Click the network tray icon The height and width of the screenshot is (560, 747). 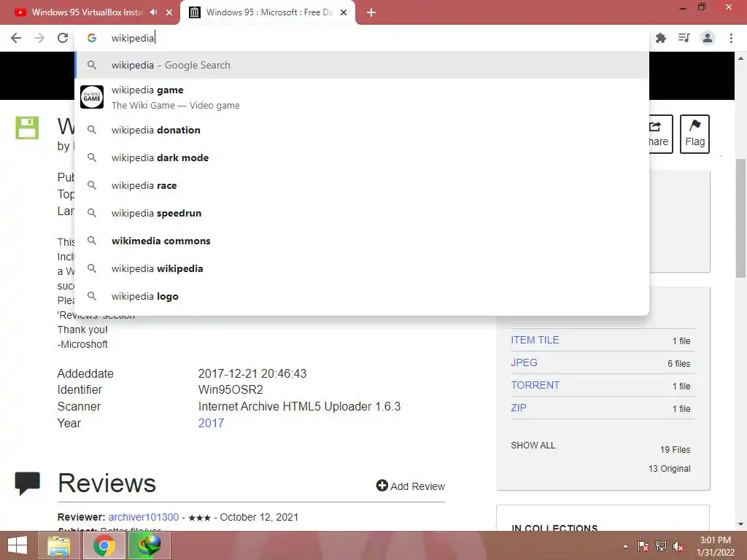point(660,546)
